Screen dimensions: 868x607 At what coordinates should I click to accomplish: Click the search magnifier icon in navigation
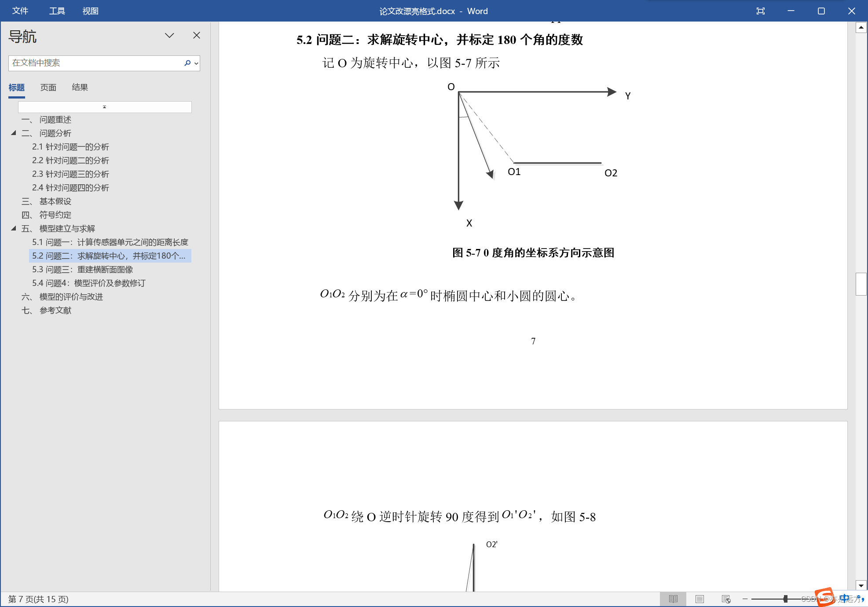(x=187, y=63)
